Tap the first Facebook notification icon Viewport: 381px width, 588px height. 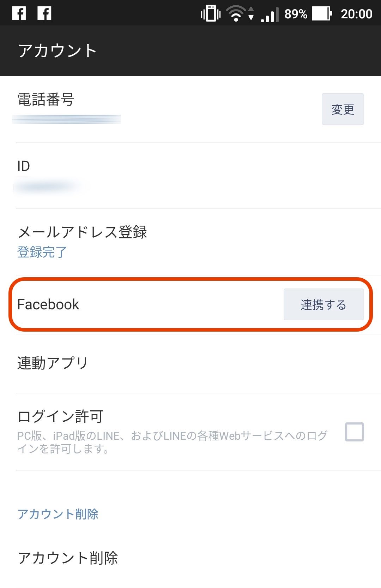19,13
